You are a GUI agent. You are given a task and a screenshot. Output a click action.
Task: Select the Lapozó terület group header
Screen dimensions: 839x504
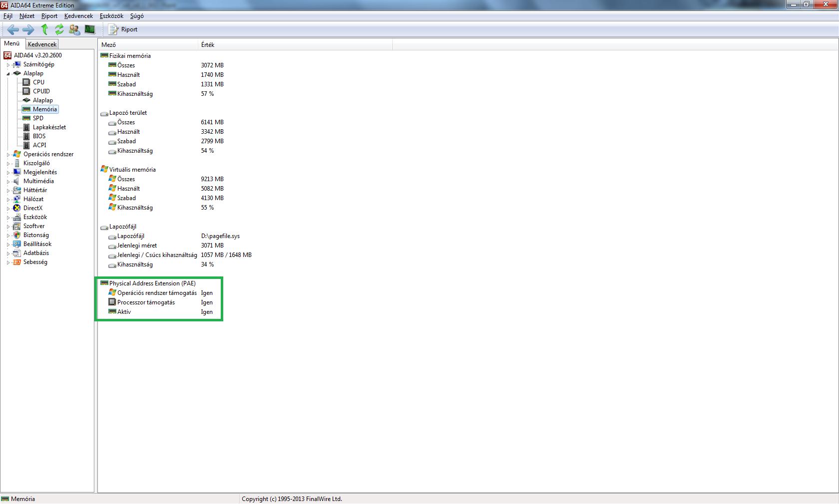tap(128, 113)
